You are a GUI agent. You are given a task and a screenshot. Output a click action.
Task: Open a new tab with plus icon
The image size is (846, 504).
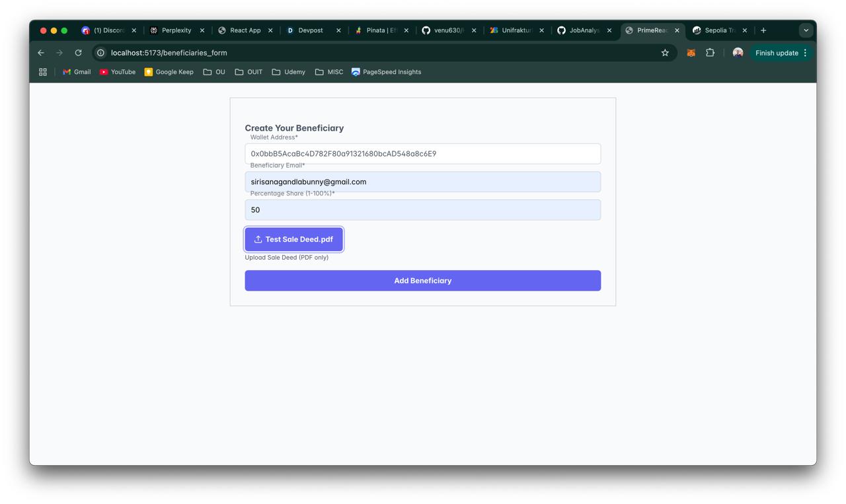[763, 30]
